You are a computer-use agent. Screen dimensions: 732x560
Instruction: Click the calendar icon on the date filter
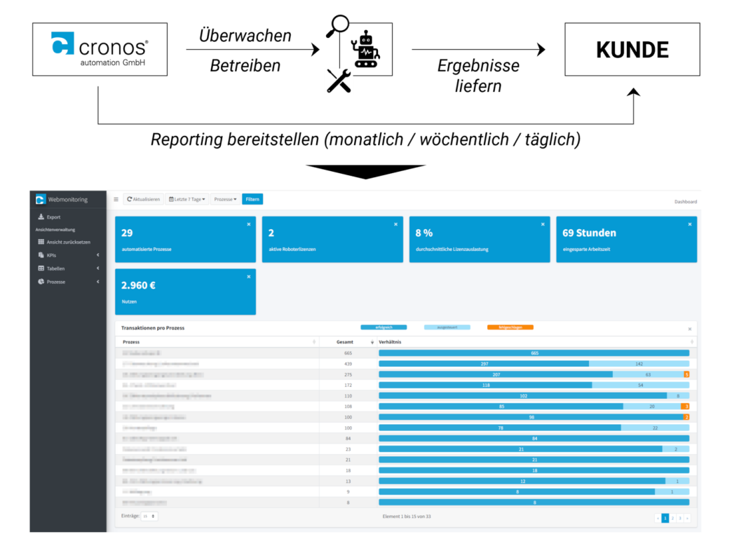point(172,199)
